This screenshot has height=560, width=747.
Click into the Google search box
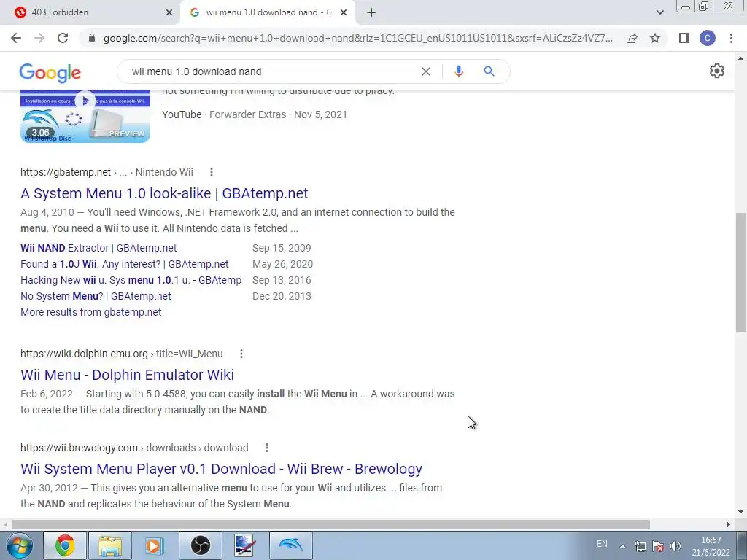(271, 71)
